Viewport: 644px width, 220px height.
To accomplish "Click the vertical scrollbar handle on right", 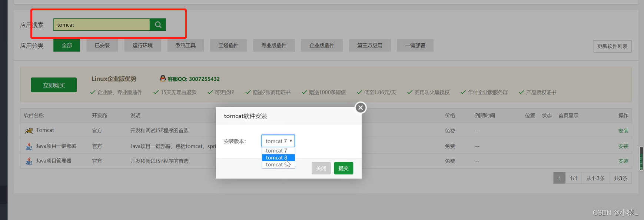I will (641, 159).
